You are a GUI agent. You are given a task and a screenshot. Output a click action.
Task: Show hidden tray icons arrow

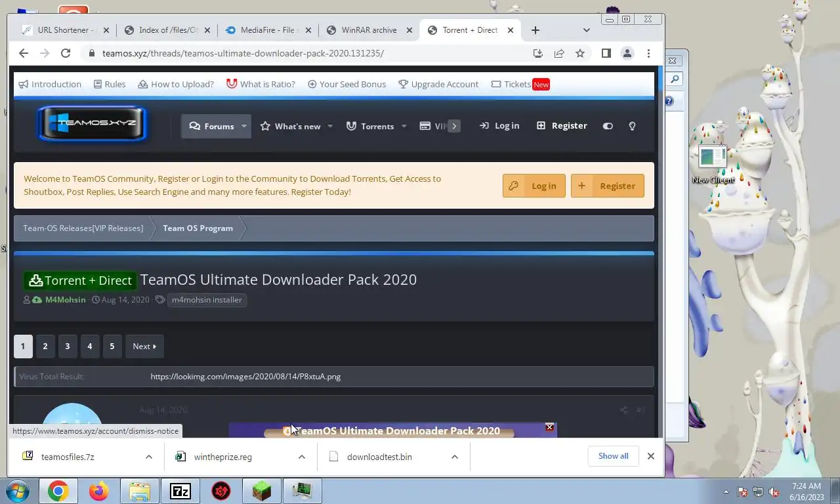tap(726, 492)
